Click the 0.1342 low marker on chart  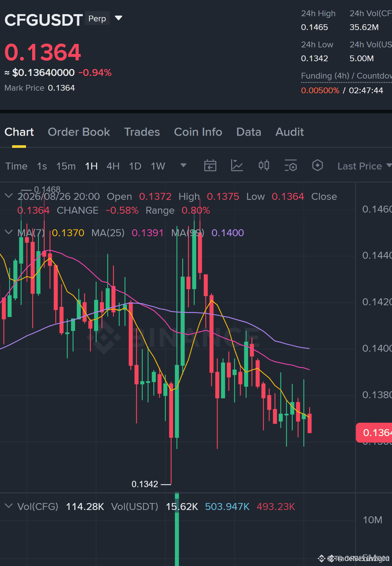coord(145,484)
